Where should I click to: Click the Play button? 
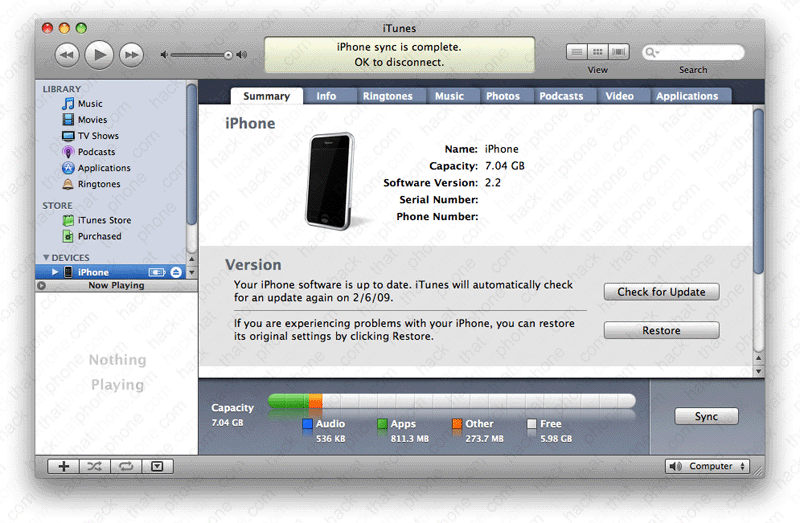point(99,54)
